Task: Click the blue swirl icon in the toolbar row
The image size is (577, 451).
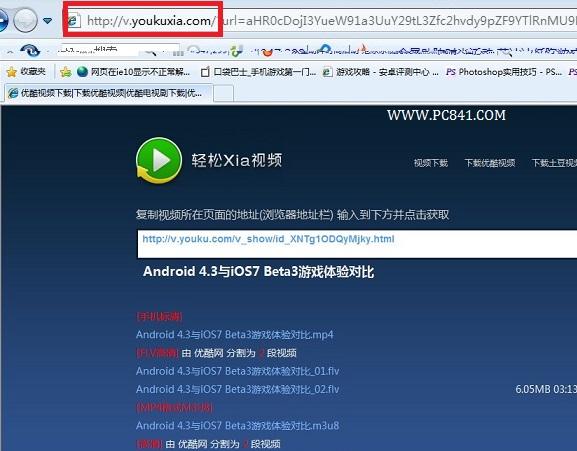Action: (x=30, y=50)
